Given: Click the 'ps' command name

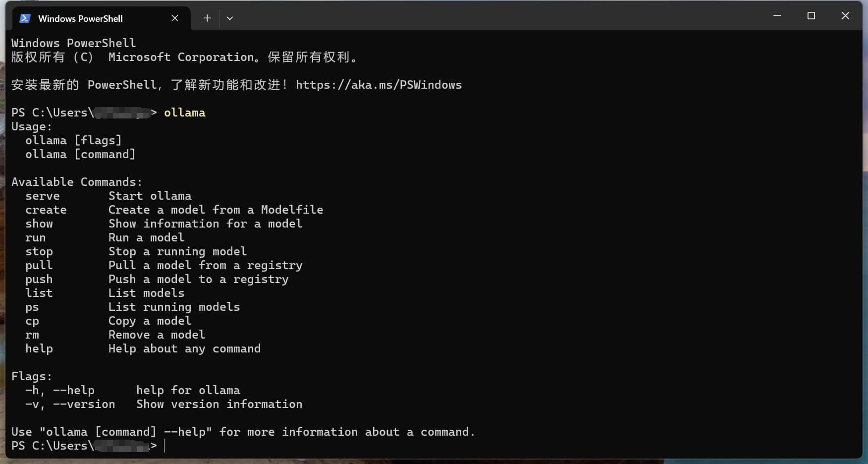Looking at the screenshot, I should pyautogui.click(x=32, y=307).
